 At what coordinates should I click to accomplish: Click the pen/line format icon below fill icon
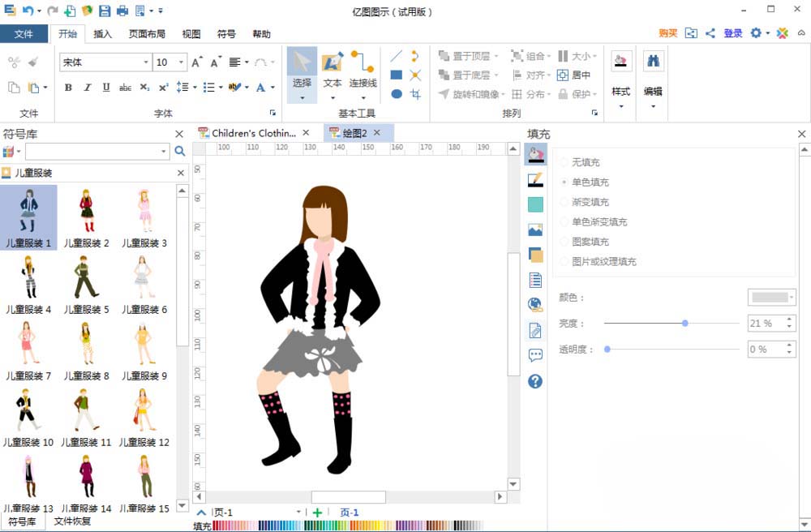pos(535,180)
